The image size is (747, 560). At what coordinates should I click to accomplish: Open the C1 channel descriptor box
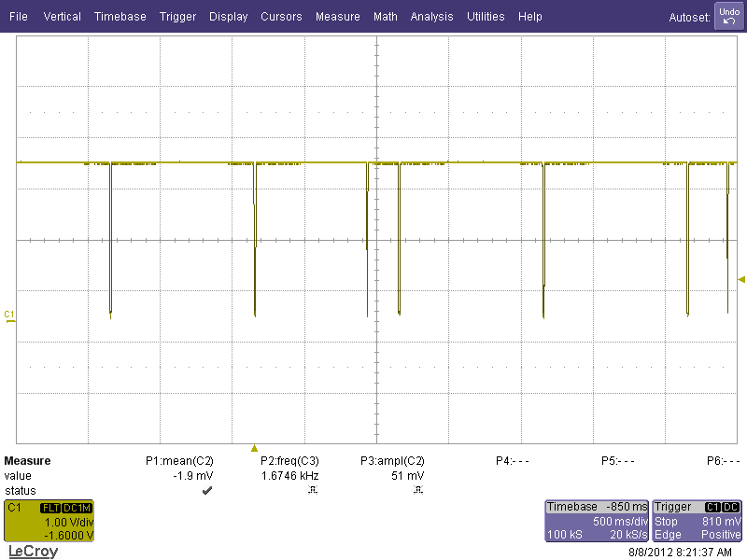click(49, 521)
